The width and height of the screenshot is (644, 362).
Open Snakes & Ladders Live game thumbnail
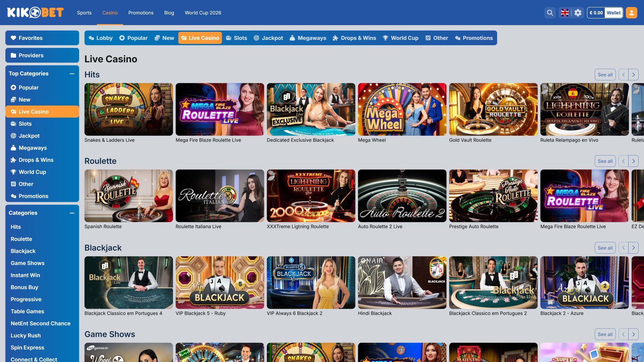[x=129, y=109]
